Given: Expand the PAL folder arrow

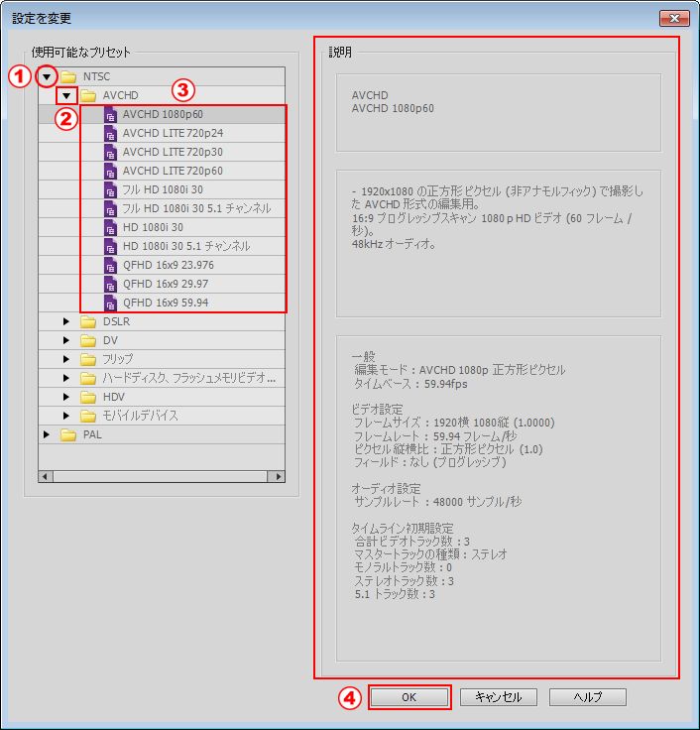Looking at the screenshot, I should pyautogui.click(x=46, y=434).
